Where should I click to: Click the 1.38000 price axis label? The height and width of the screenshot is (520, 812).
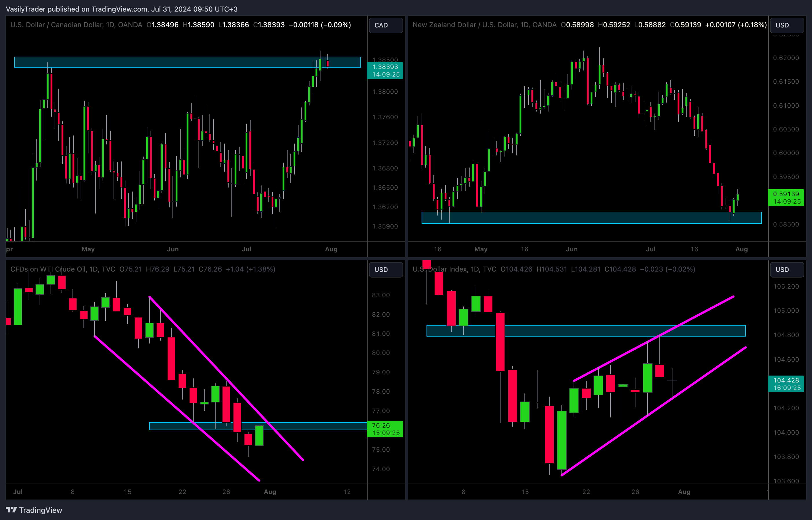[x=385, y=92]
